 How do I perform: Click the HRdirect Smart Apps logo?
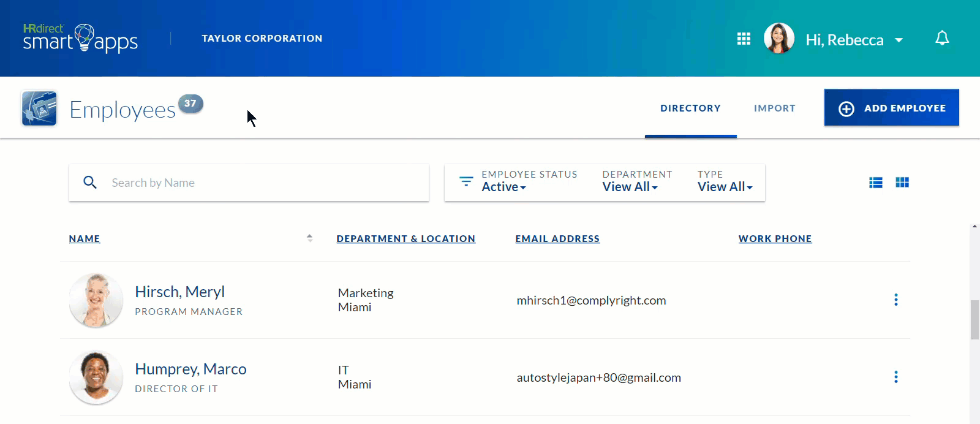coord(80,38)
